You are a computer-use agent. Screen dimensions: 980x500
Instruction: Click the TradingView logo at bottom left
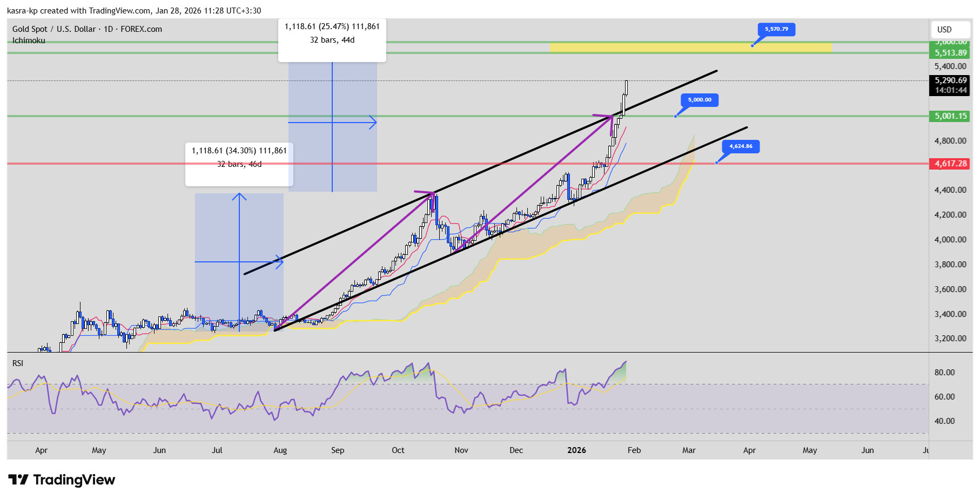62,479
